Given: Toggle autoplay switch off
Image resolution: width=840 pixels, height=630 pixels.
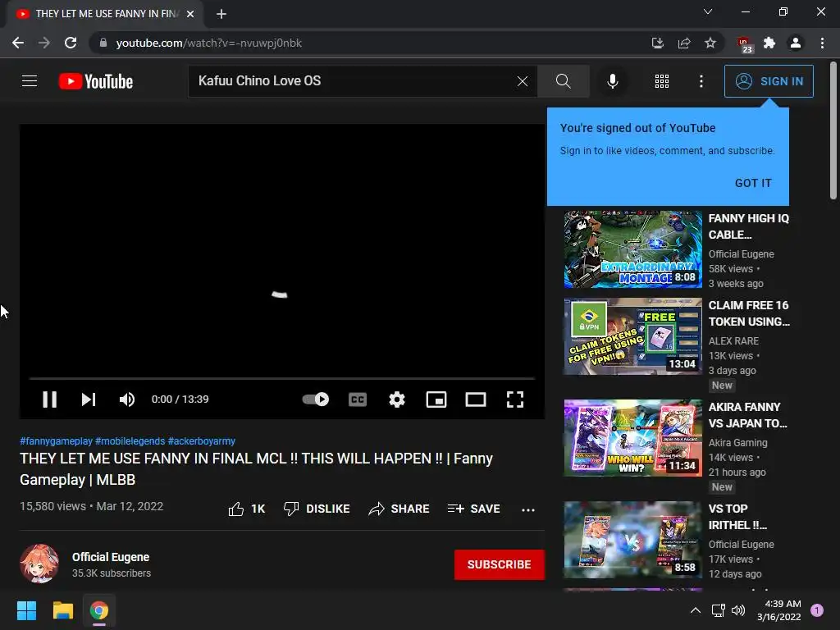Looking at the screenshot, I should coord(316,399).
